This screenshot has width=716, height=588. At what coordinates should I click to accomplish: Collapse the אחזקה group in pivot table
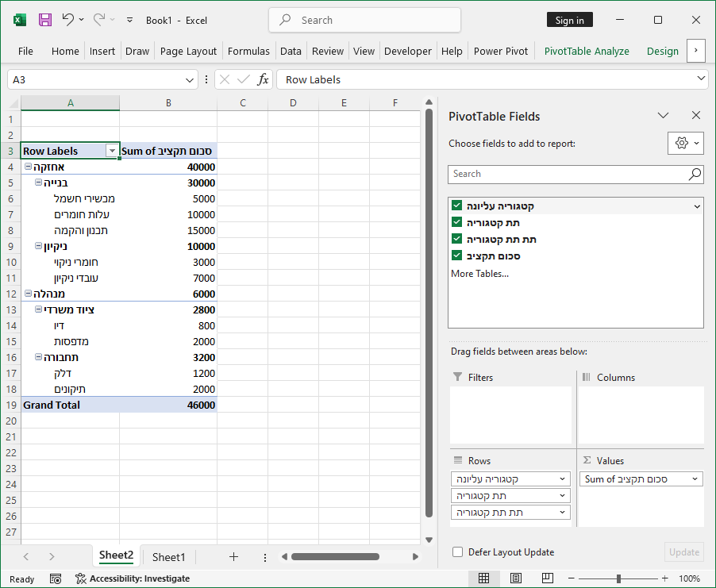point(28,167)
